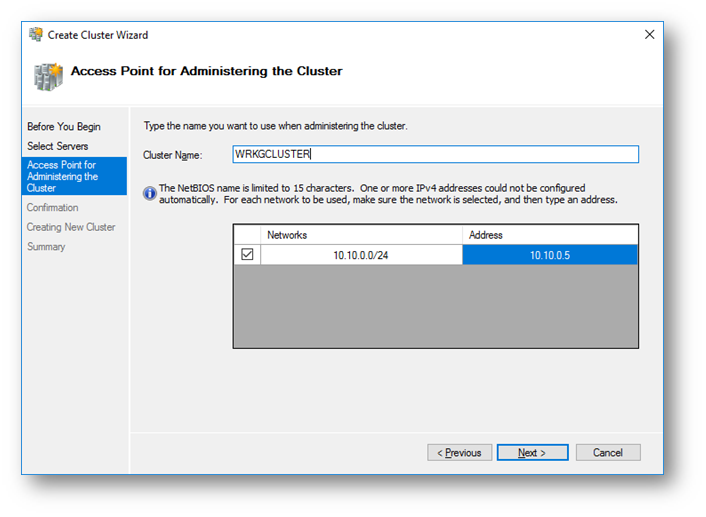Click the 10.10.0.0/24 network cell
Viewport: 706px width, 517px height.
coord(361,255)
